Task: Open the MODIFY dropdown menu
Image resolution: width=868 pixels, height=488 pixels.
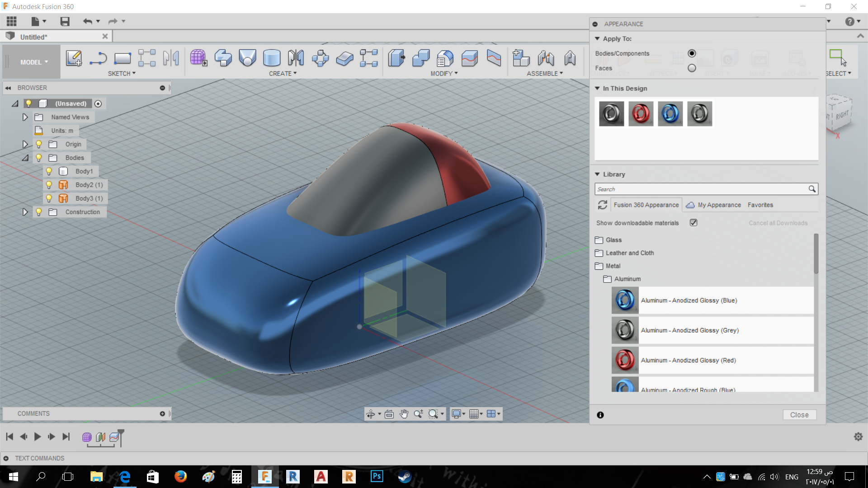Action: click(444, 74)
